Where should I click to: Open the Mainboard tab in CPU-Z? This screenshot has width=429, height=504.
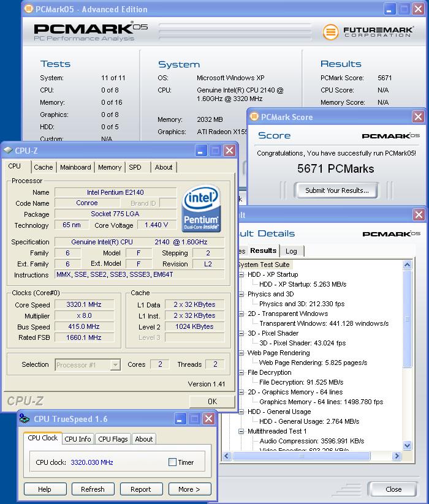pyautogui.click(x=75, y=167)
